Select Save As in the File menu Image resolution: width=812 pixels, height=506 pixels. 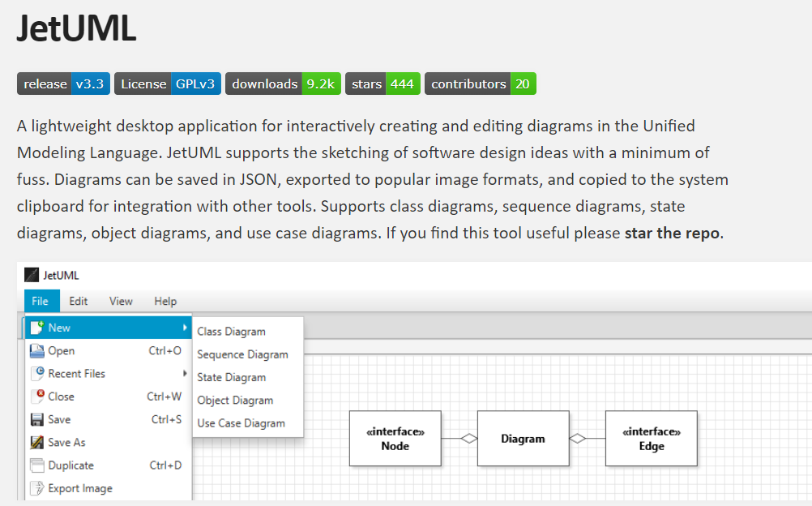[x=109, y=442]
